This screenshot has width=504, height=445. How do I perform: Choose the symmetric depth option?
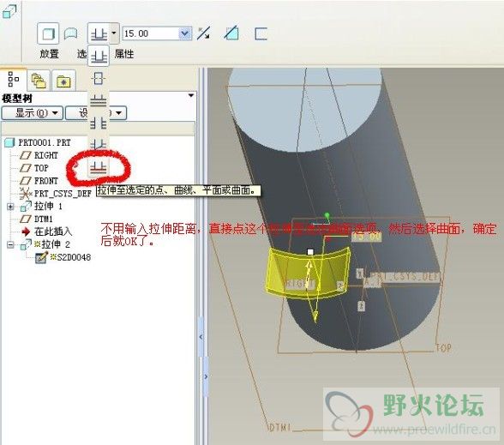99,79
